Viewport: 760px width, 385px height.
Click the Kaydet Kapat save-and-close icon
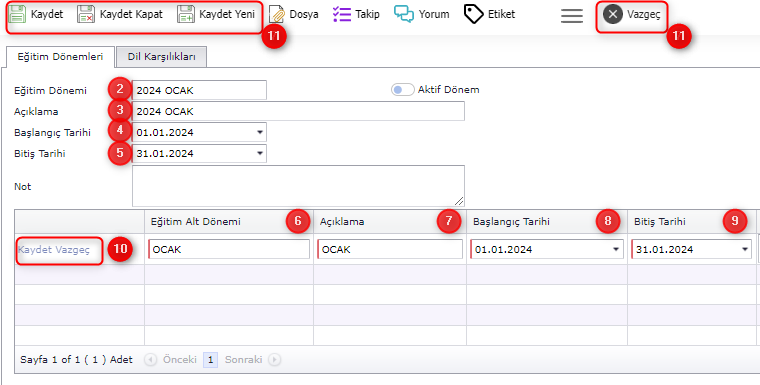point(86,14)
